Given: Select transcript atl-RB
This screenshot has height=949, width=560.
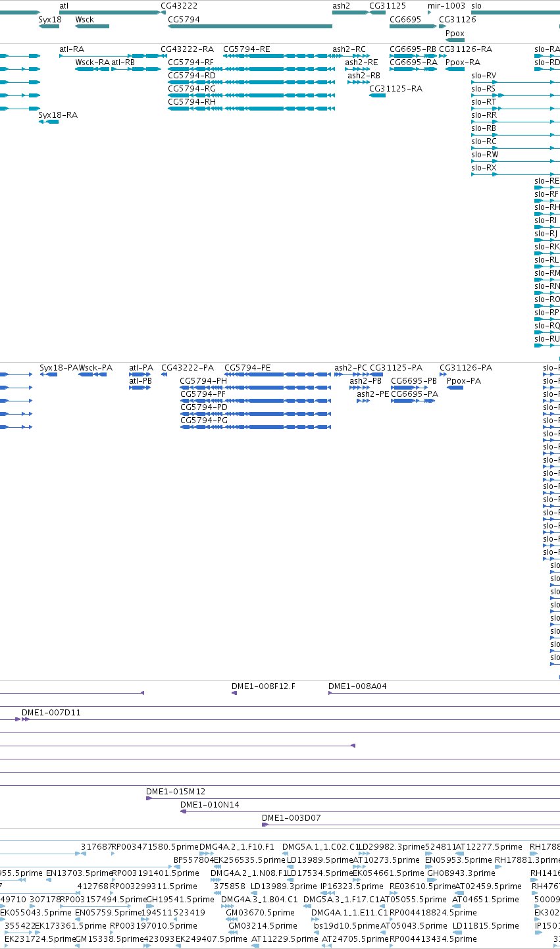Looking at the screenshot, I should coord(123,63).
